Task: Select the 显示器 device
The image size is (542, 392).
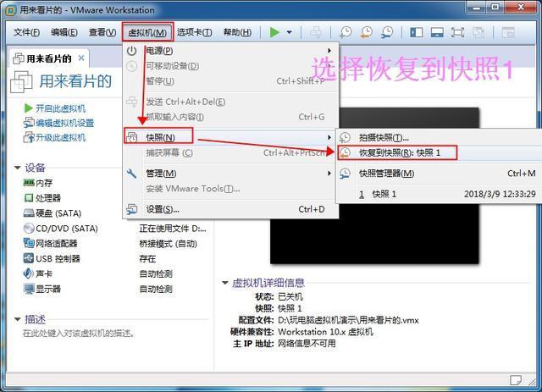Action: (42, 289)
